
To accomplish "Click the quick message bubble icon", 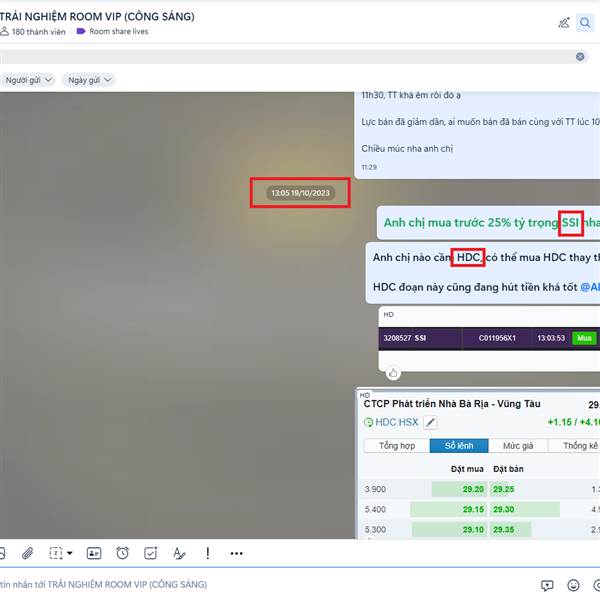I will (547, 585).
